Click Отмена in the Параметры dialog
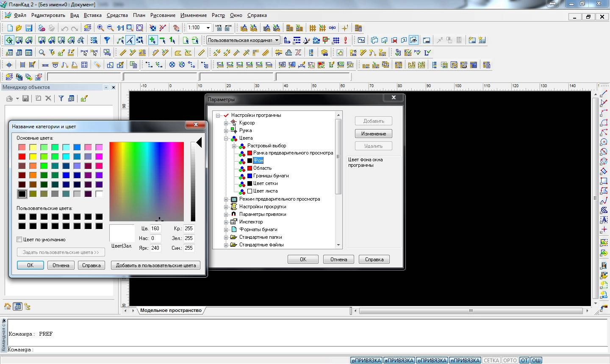The height and width of the screenshot is (364, 610). click(338, 259)
